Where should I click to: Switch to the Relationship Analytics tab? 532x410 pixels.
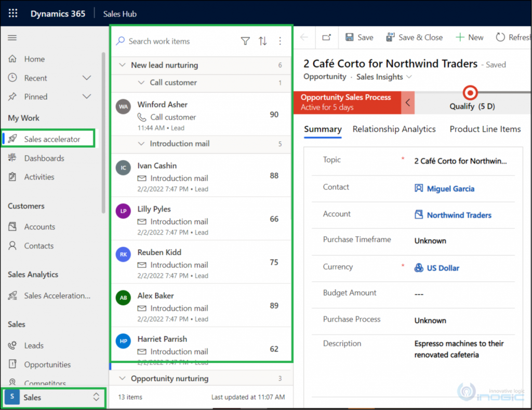coord(394,129)
